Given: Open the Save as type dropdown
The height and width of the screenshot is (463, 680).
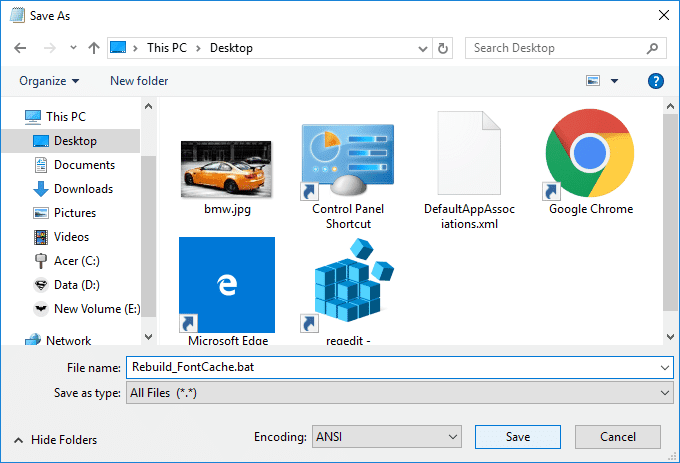Looking at the screenshot, I should point(399,393).
